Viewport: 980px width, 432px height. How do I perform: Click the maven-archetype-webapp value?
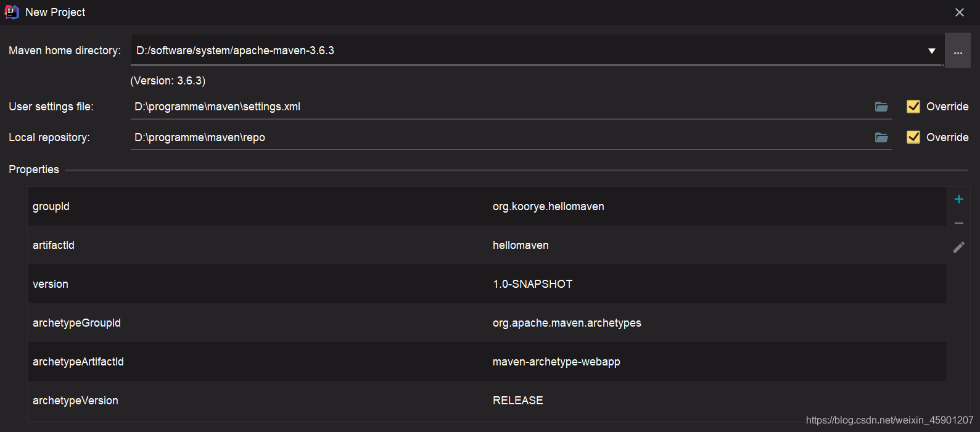click(556, 362)
